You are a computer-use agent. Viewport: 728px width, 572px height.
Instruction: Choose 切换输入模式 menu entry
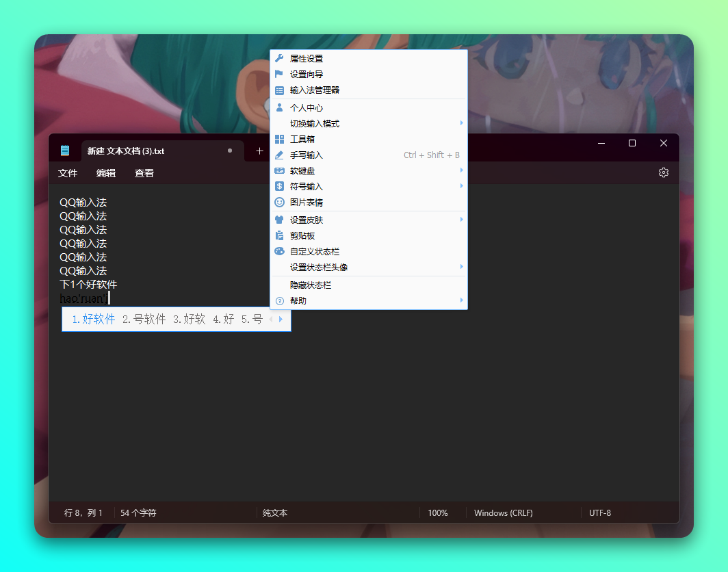369,123
